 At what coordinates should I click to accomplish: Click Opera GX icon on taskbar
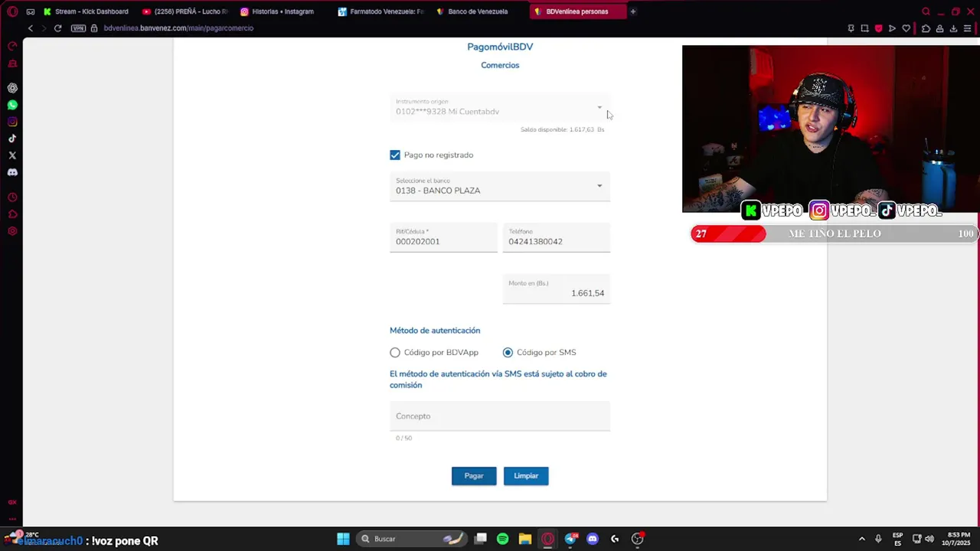pos(547,539)
